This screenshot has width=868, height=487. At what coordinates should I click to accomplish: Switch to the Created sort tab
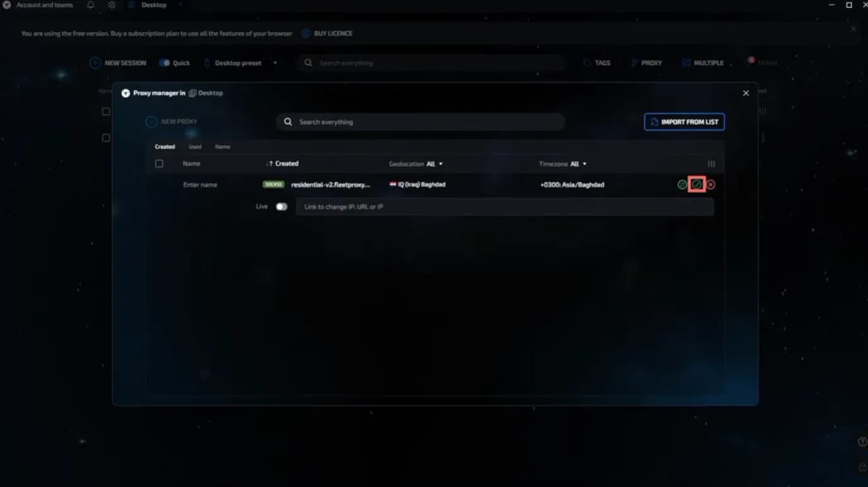[x=165, y=147]
